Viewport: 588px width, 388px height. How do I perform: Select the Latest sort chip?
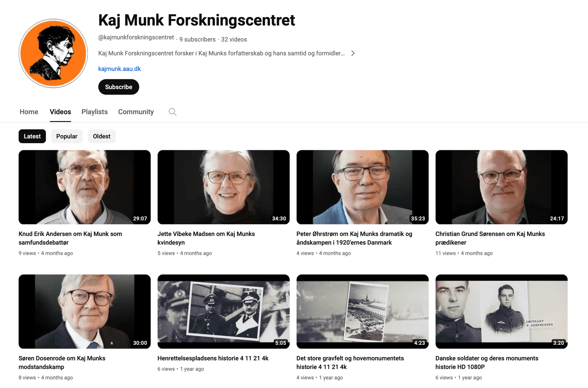tap(32, 136)
